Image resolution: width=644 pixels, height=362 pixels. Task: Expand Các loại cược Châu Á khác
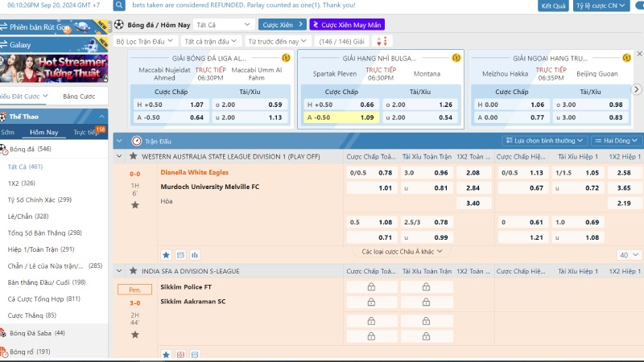[390, 252]
